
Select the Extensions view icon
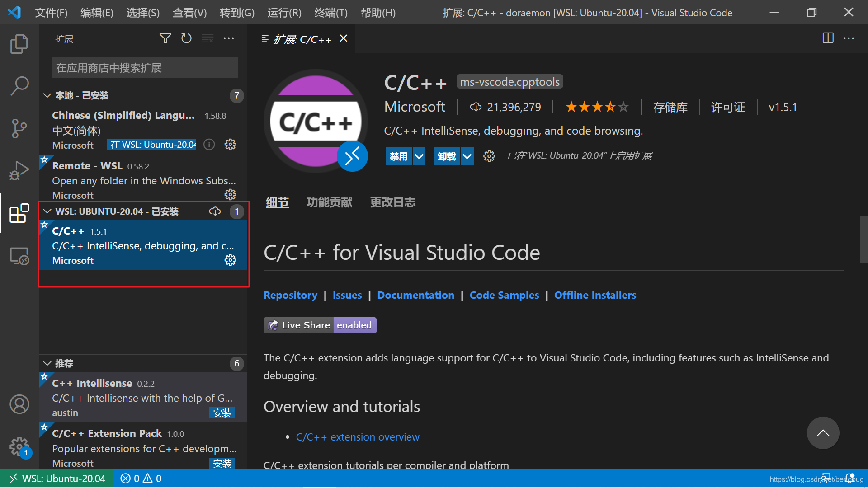click(x=19, y=213)
